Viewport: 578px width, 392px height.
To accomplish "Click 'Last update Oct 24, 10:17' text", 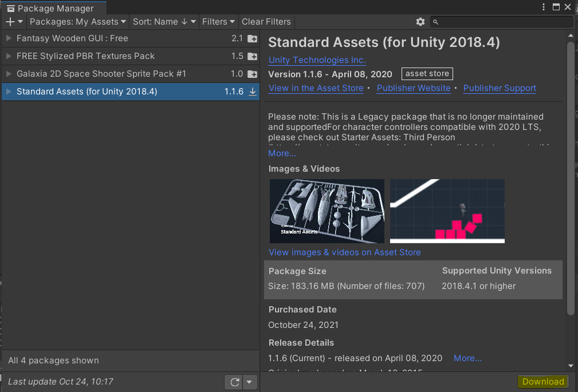I will click(61, 382).
